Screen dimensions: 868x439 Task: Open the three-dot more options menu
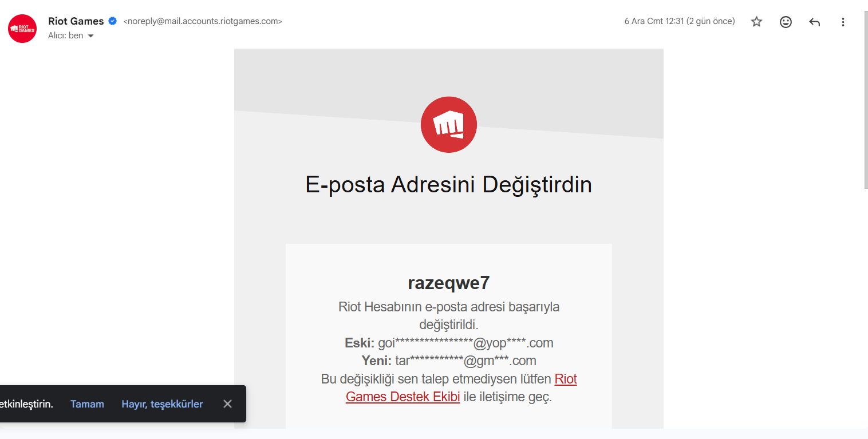[x=843, y=22]
